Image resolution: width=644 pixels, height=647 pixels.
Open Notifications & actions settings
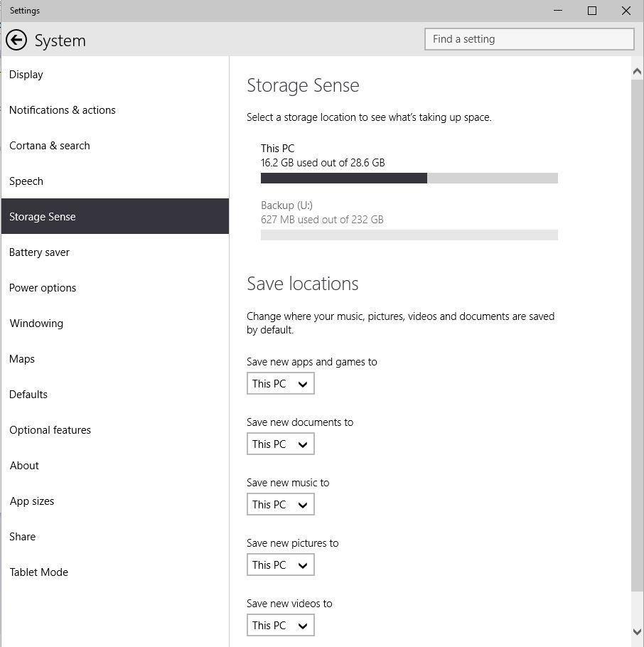pyautogui.click(x=63, y=109)
